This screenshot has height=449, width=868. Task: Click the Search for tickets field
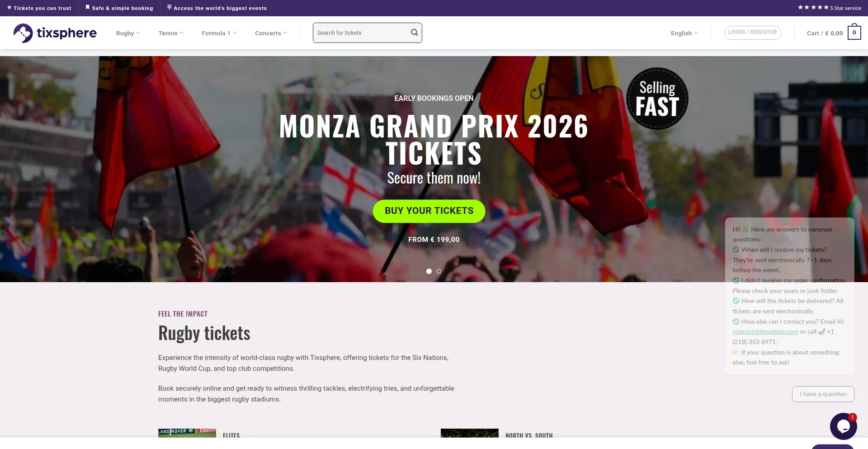(x=361, y=33)
